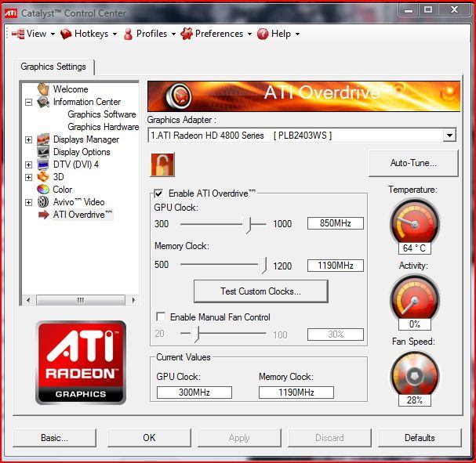
Task: Click the Discard button
Action: coord(329,438)
